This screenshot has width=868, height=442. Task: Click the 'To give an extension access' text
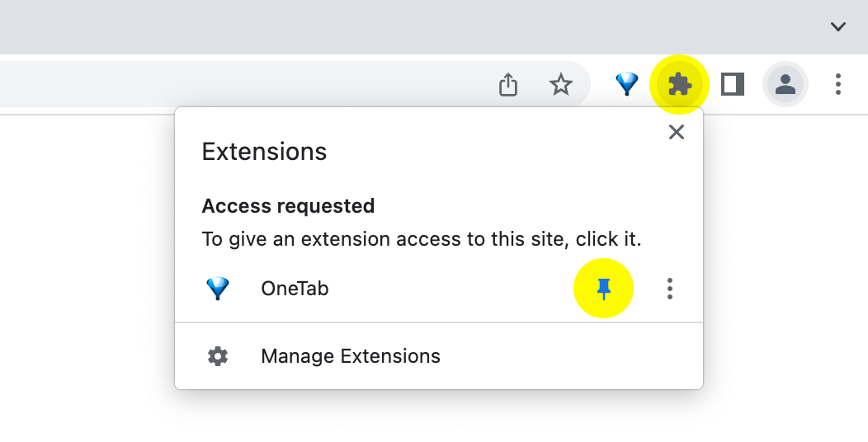click(x=421, y=239)
